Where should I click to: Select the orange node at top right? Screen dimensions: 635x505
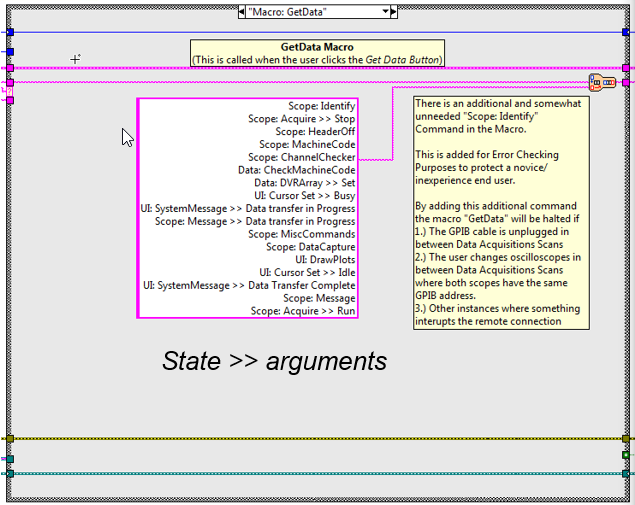602,83
